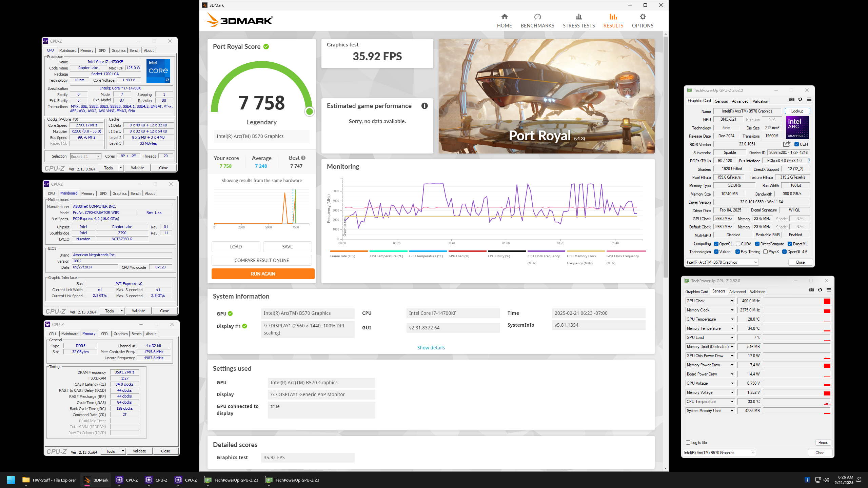Click the BIOS export share icon in GPU-Z
Viewport: 868px width, 488px height.
pos(787,144)
